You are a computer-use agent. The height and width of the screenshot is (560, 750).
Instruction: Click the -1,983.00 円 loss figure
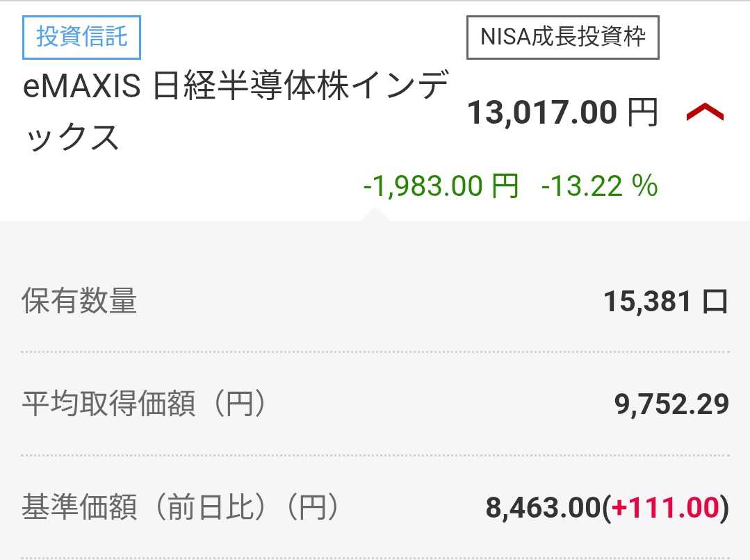click(x=441, y=186)
